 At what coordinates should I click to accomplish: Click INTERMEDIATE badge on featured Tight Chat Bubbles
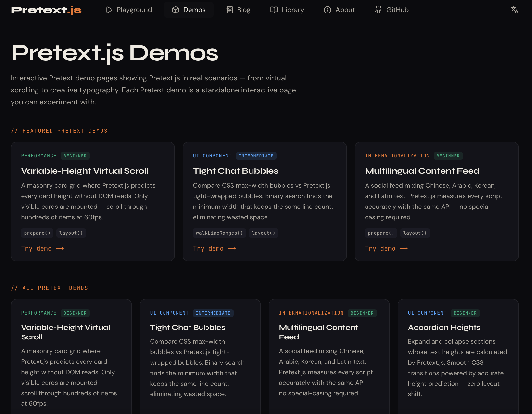pos(256,156)
